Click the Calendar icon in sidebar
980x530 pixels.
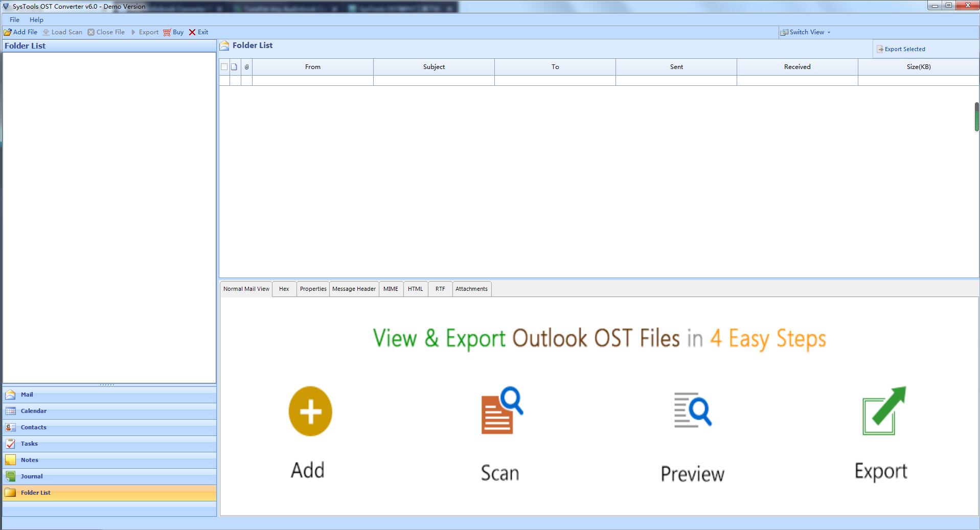pyautogui.click(x=10, y=411)
